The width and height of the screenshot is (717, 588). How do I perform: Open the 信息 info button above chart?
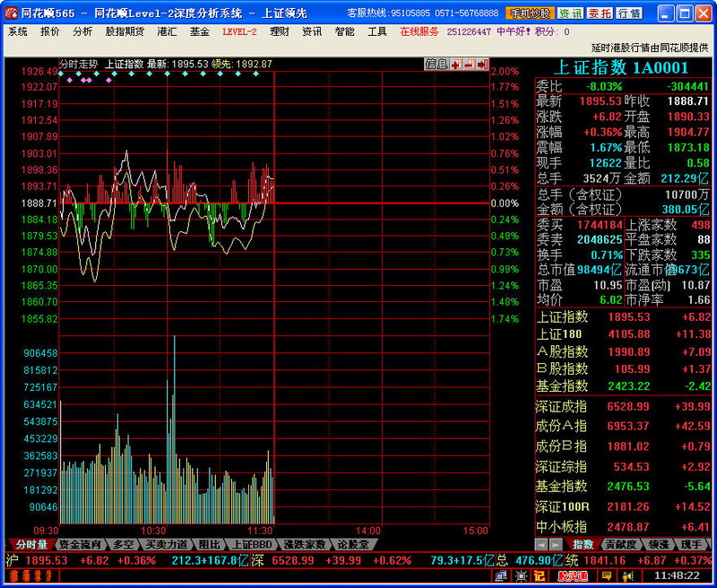click(x=436, y=65)
